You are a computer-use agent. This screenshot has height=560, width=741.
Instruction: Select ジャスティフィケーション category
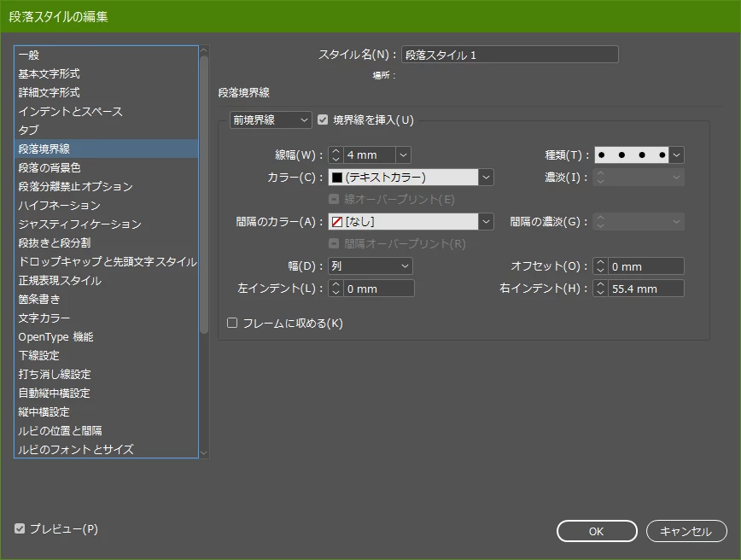tap(107, 224)
